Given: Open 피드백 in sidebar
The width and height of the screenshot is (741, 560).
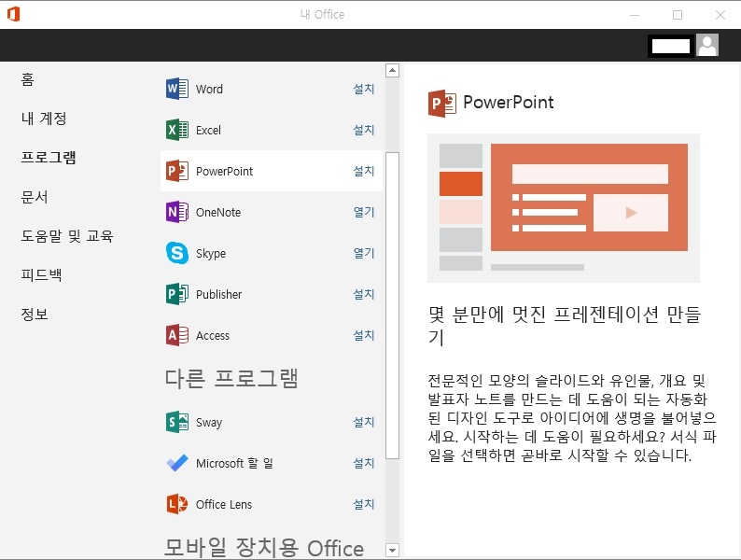Looking at the screenshot, I should [41, 275].
